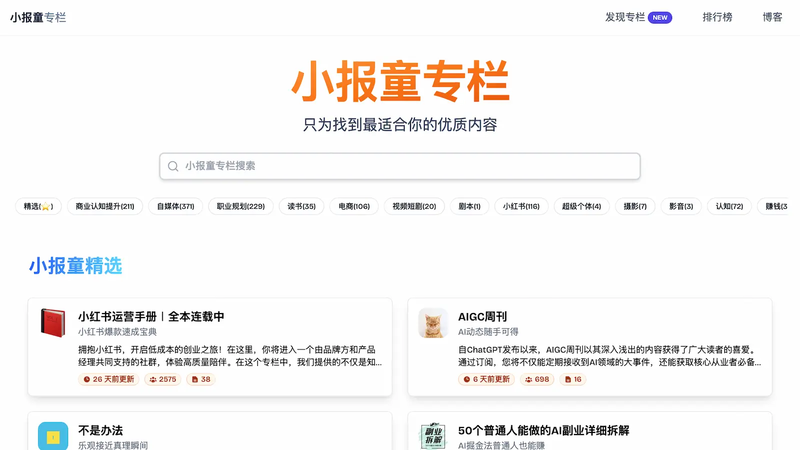The height and width of the screenshot is (450, 800).
Task: Choose the 读书(35) category tag
Action: tap(302, 206)
